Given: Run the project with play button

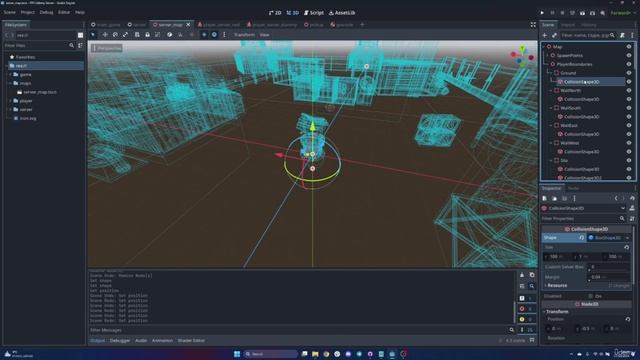Looking at the screenshot, I should coord(542,13).
